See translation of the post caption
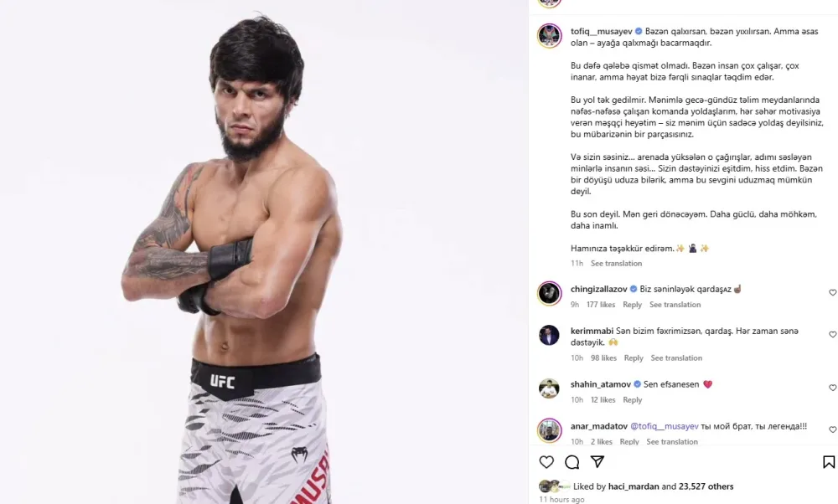Image resolution: width=838 pixels, height=504 pixels. [616, 264]
